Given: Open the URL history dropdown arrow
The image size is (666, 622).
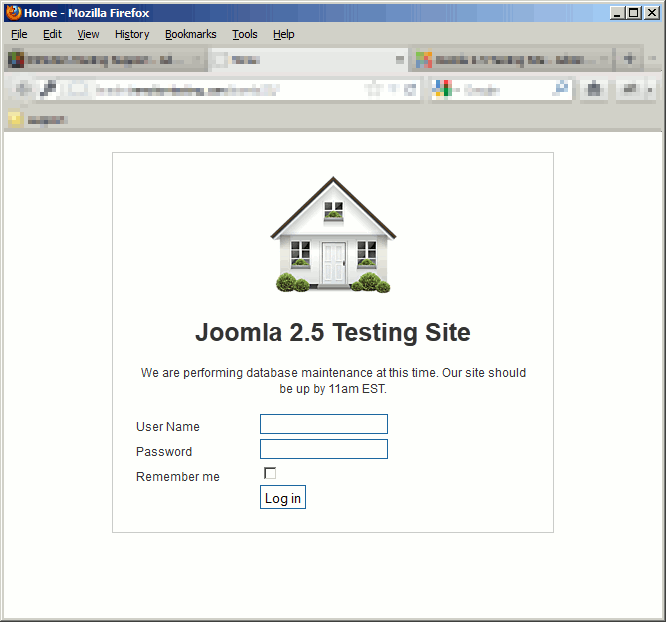Looking at the screenshot, I should [x=393, y=89].
